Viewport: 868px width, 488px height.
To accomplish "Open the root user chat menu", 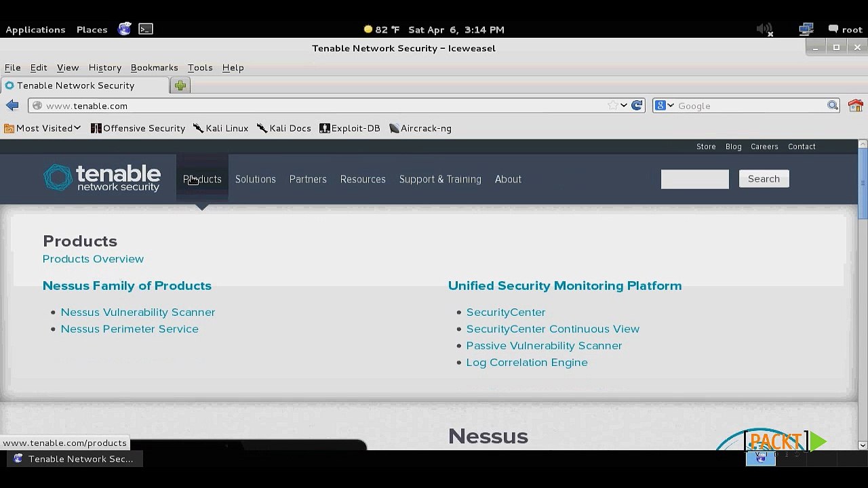I will point(845,30).
